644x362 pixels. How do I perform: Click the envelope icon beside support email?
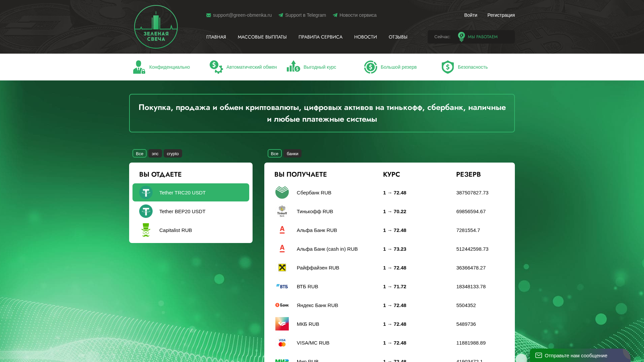click(209, 15)
